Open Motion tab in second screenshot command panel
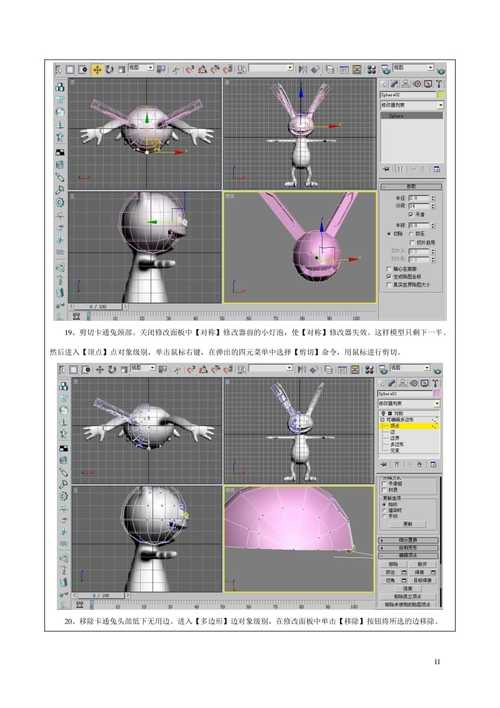 point(414,383)
